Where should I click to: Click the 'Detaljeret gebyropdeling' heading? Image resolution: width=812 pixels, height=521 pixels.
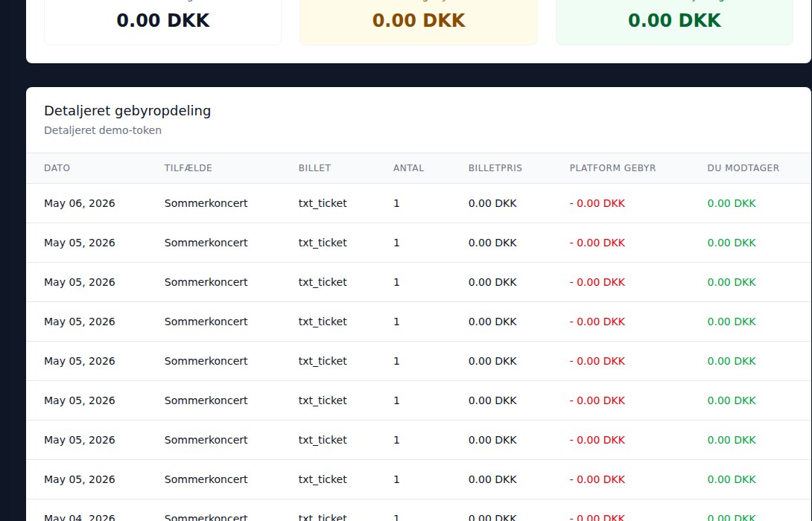pyautogui.click(x=127, y=111)
